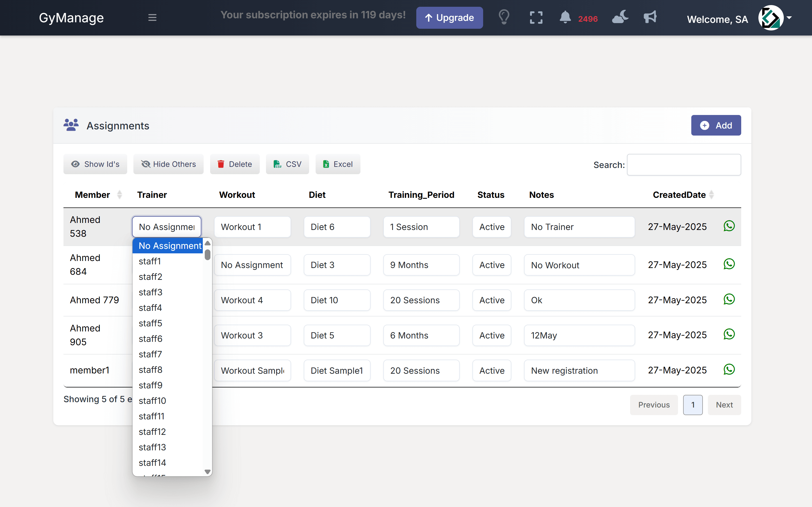Image resolution: width=812 pixels, height=507 pixels.
Task: Focus the Search input field
Action: tap(684, 165)
